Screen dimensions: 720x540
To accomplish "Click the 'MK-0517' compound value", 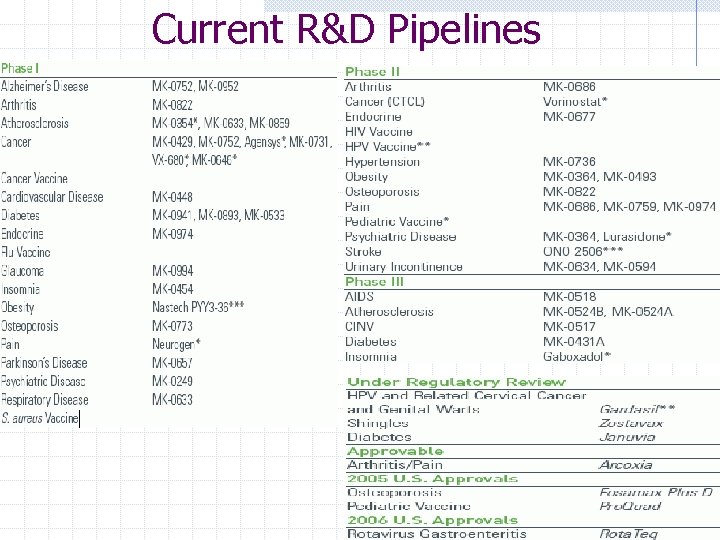I will [569, 326].
